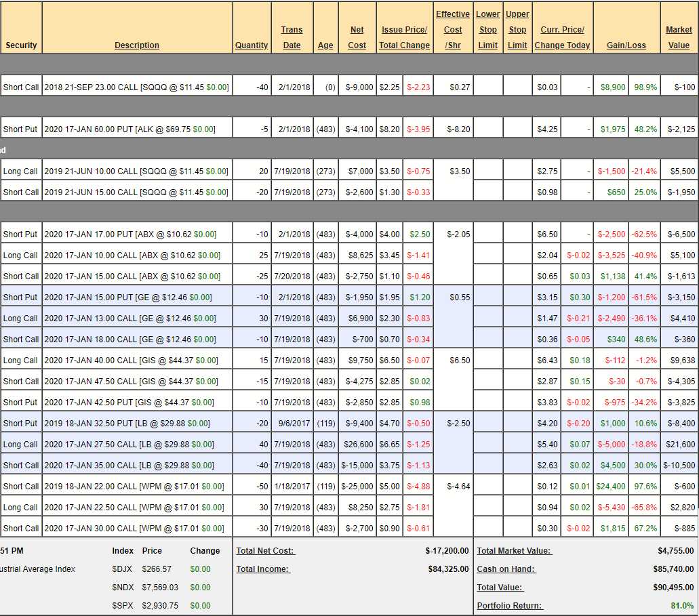Sort by Market Value header

click(679, 37)
